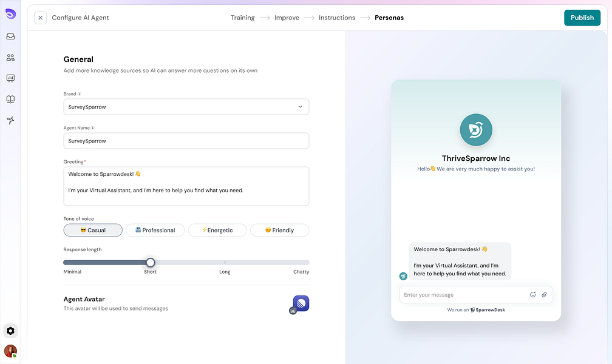This screenshot has width=612, height=364.
Task: Go to the Training step
Action: (x=242, y=18)
